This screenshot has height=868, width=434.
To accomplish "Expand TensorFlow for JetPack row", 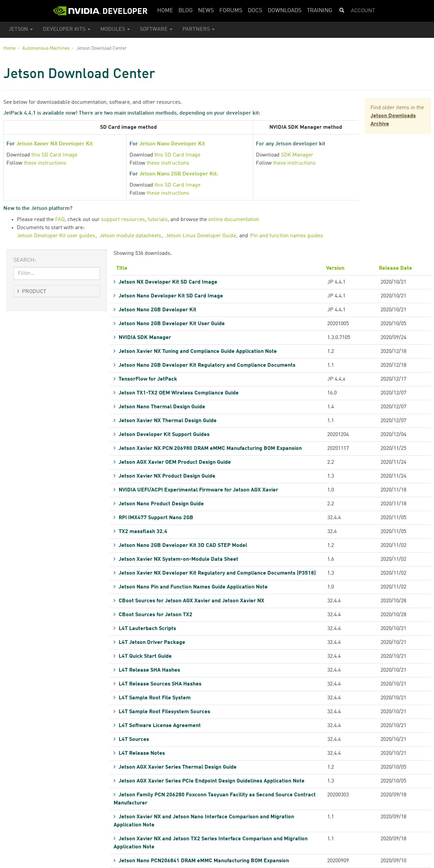I will 148,379.
